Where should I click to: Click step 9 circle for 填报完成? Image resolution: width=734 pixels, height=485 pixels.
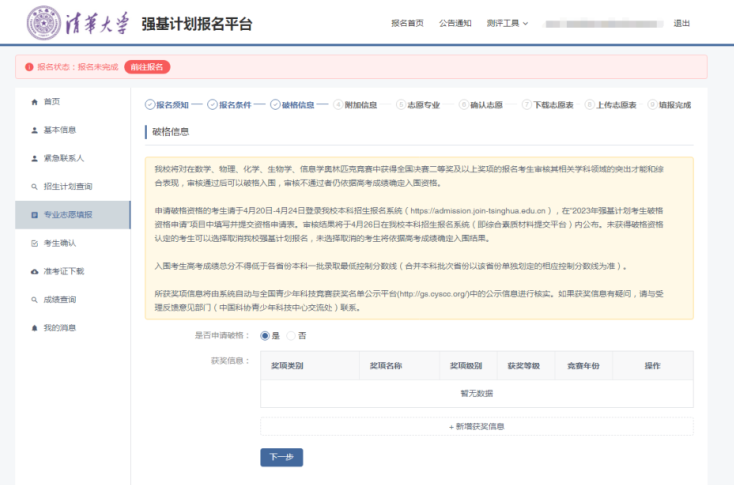pos(652,105)
